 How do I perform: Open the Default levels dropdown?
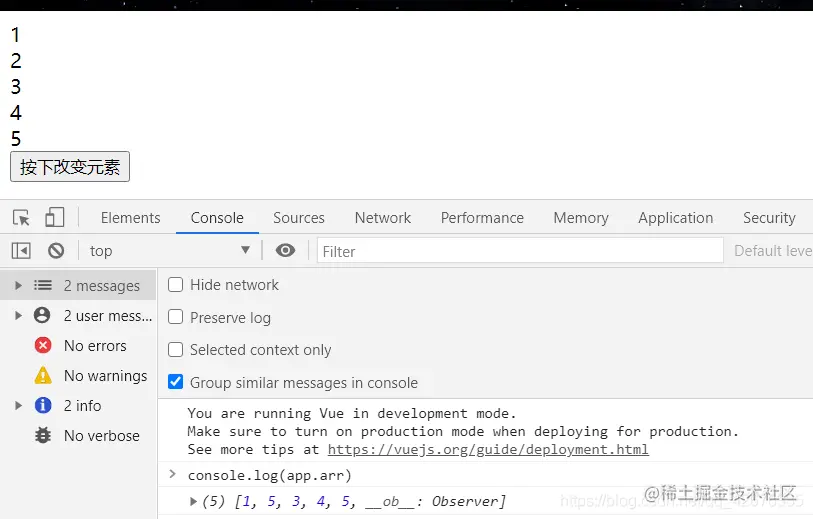click(773, 251)
